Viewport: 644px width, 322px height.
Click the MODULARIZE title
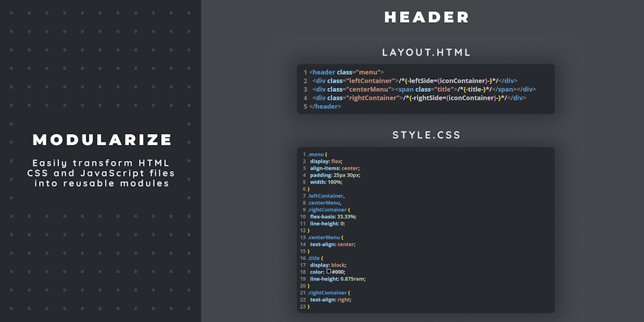102,140
